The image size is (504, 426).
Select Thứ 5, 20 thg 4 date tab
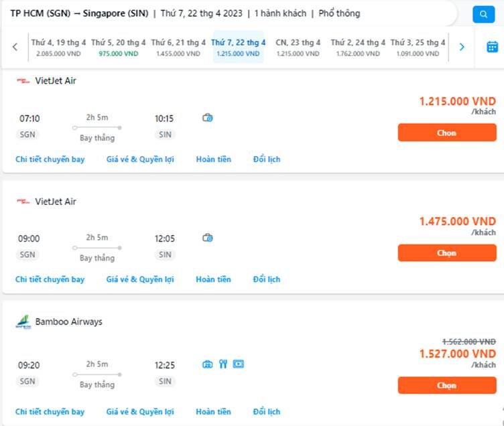(x=118, y=47)
